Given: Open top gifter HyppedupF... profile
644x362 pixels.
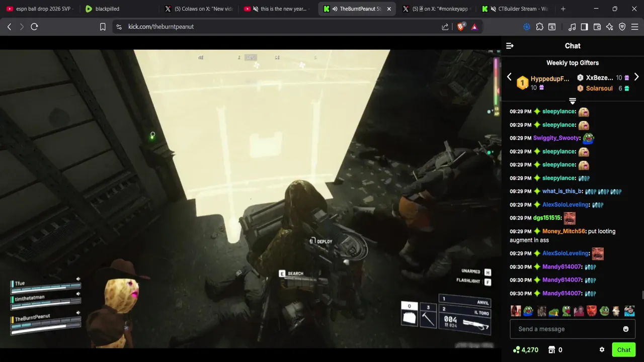Looking at the screenshot, I should [x=550, y=79].
